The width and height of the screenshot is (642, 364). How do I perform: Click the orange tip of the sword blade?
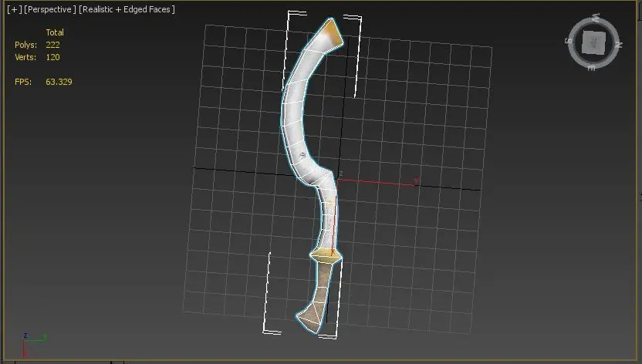tap(333, 31)
